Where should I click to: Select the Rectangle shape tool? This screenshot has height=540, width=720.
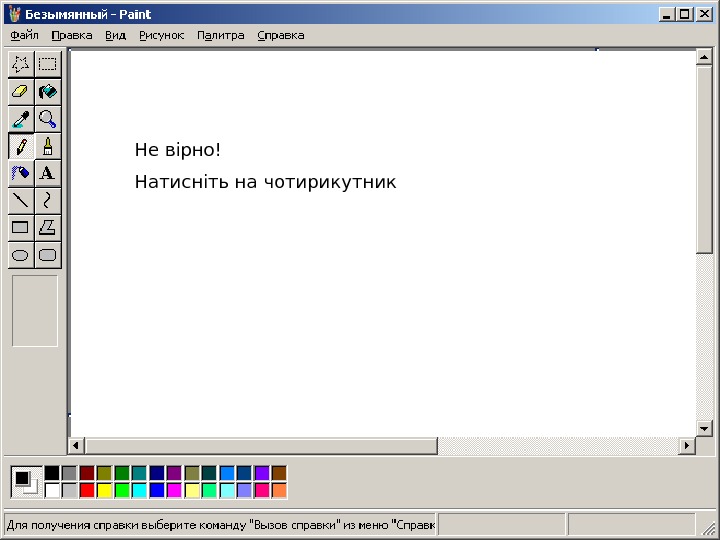point(21,228)
